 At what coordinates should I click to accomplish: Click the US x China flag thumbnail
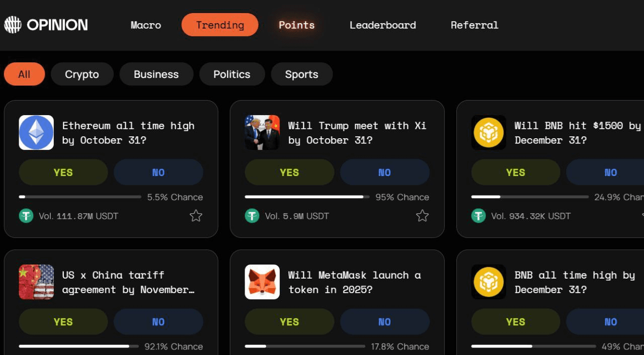click(x=36, y=282)
